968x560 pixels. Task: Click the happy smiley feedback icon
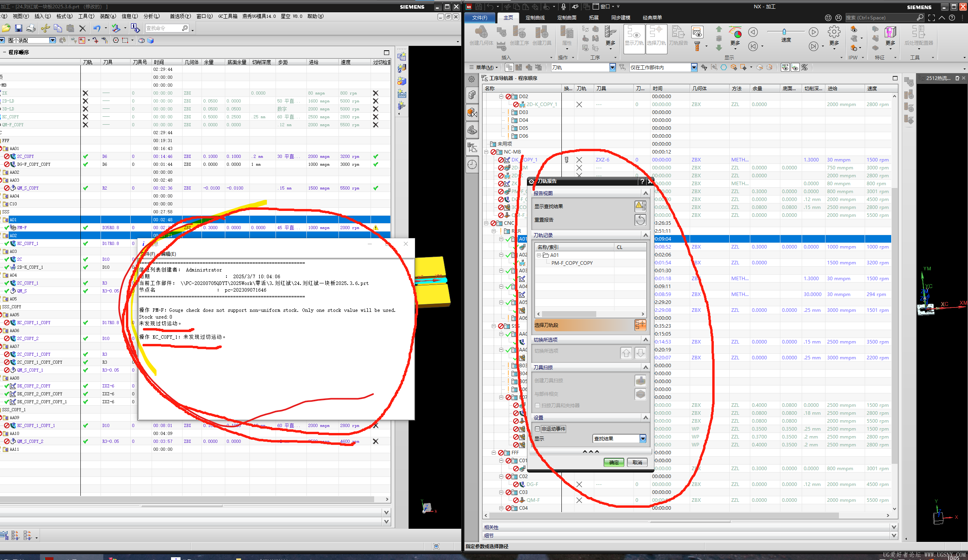click(828, 17)
